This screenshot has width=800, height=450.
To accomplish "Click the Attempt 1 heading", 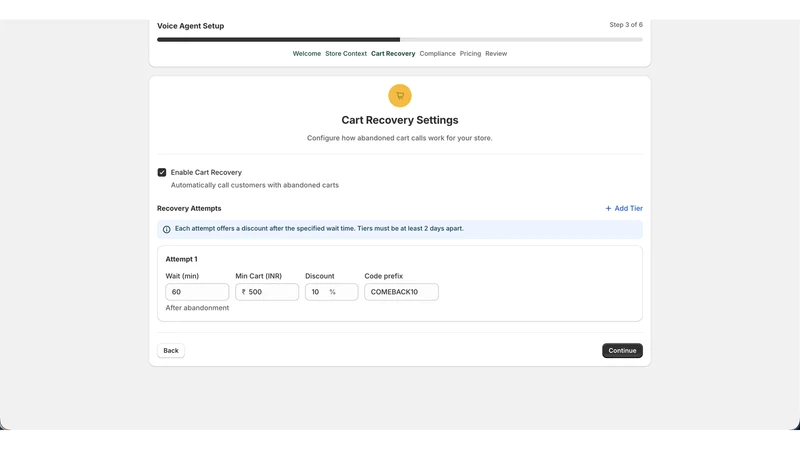I will [181, 259].
